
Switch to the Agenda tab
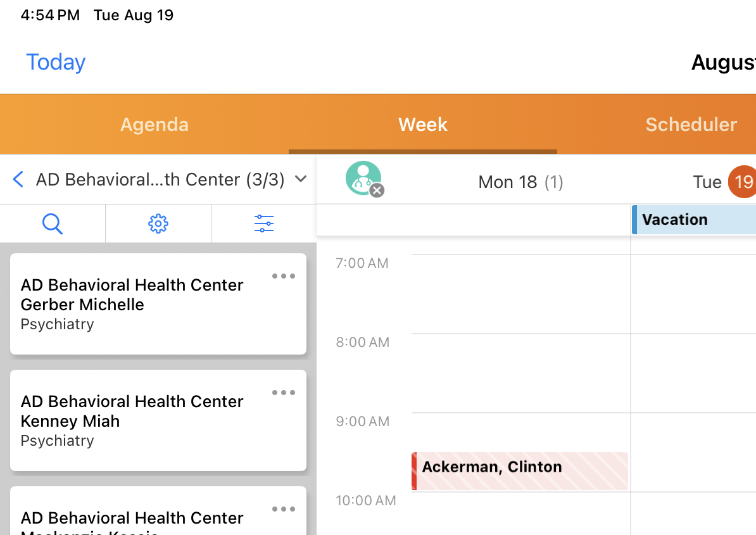(x=154, y=125)
